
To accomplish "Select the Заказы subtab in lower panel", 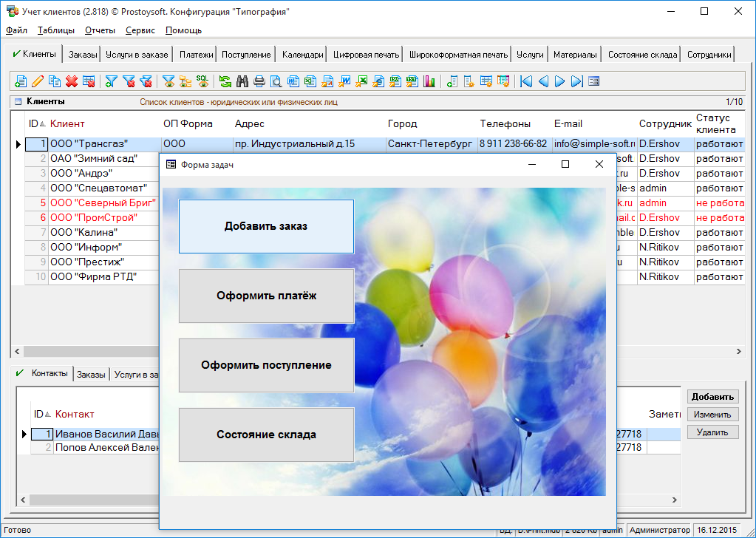I will 91,375.
